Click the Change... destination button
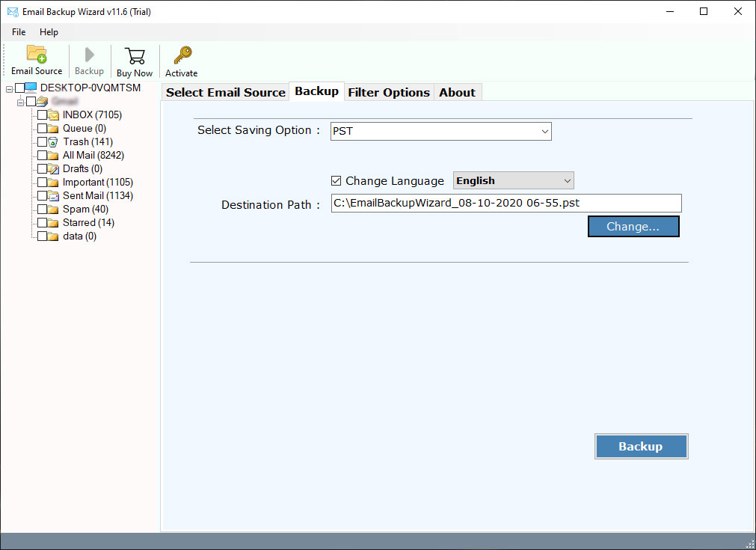This screenshot has height=550, width=756. click(633, 226)
